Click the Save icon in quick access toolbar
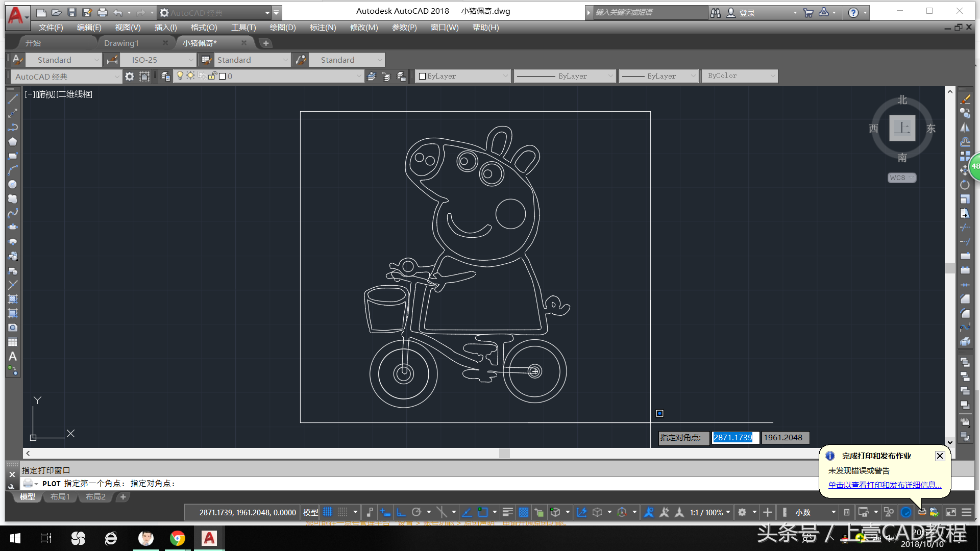The image size is (980, 551). click(72, 12)
